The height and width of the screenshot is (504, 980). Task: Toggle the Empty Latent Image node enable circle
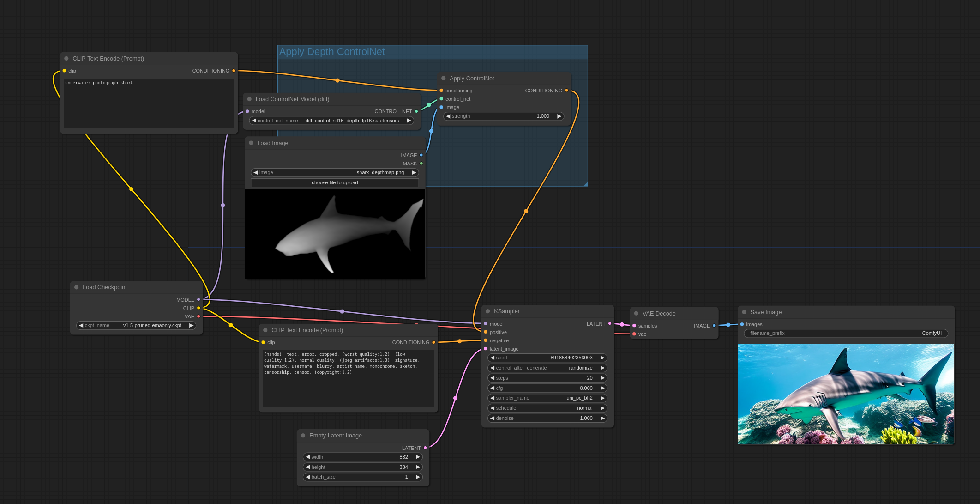tap(302, 436)
